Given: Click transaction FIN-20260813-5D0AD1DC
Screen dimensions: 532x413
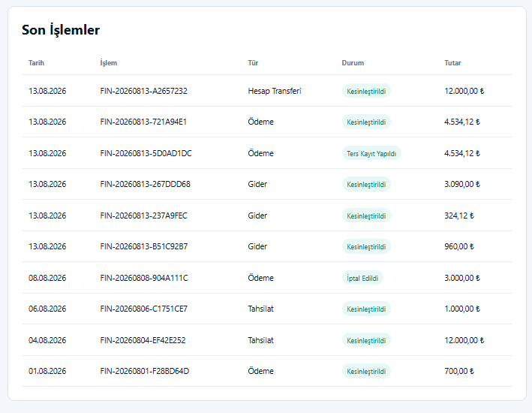Looking at the screenshot, I should (146, 153).
